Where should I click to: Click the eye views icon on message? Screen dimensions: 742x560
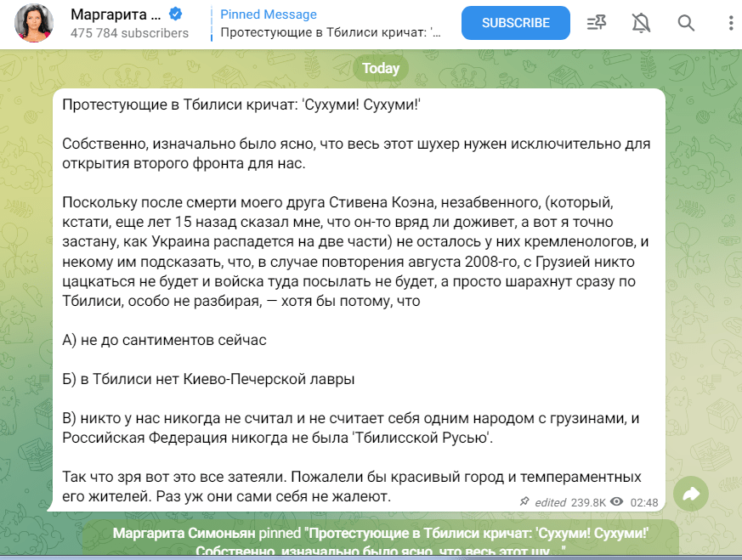point(617,502)
